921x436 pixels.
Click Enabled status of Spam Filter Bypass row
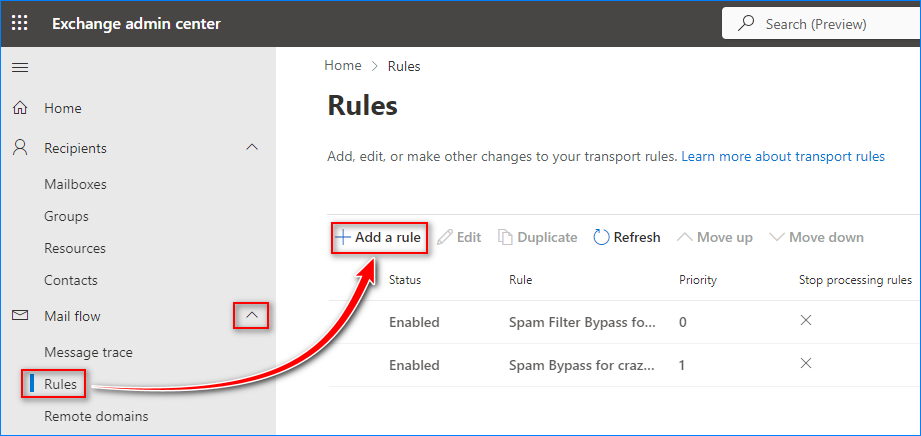pyautogui.click(x=414, y=322)
